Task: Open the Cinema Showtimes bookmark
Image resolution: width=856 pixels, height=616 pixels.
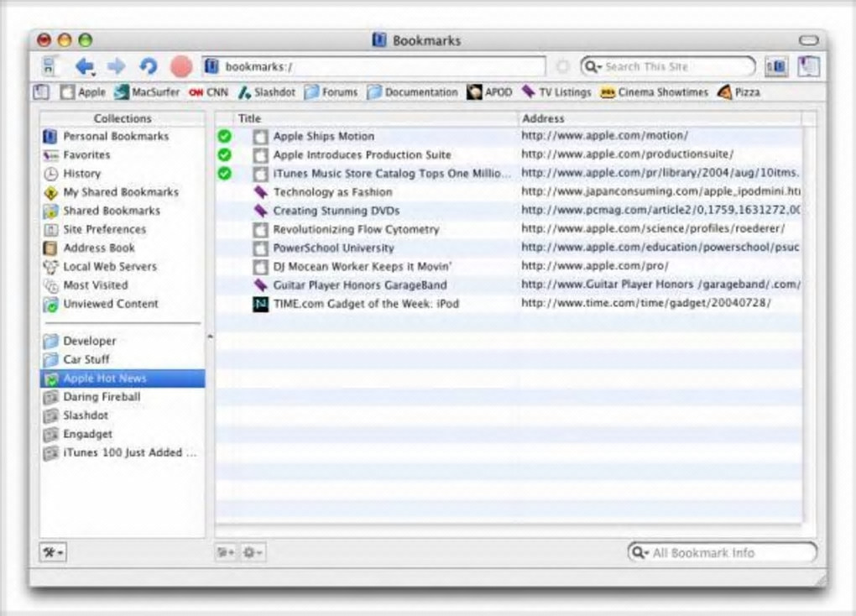Action: point(654,92)
